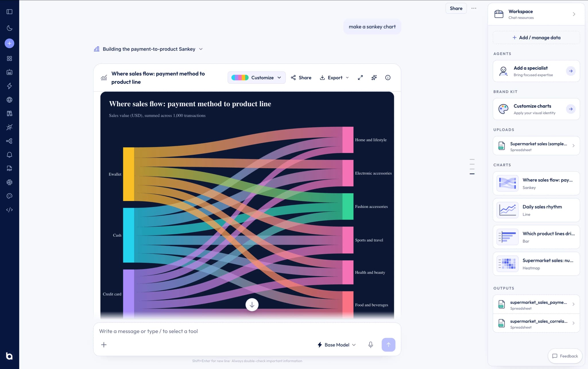
Task: Click the top Share button
Action: pos(456,8)
